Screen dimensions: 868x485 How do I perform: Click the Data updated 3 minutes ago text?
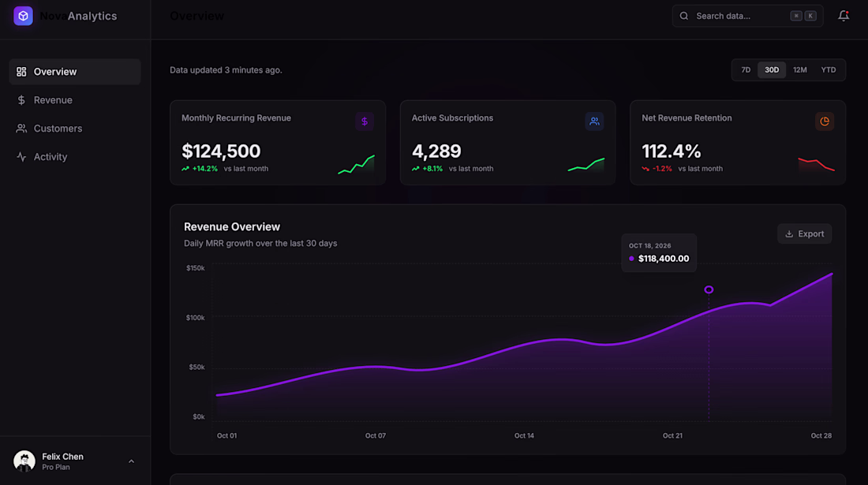tap(226, 70)
